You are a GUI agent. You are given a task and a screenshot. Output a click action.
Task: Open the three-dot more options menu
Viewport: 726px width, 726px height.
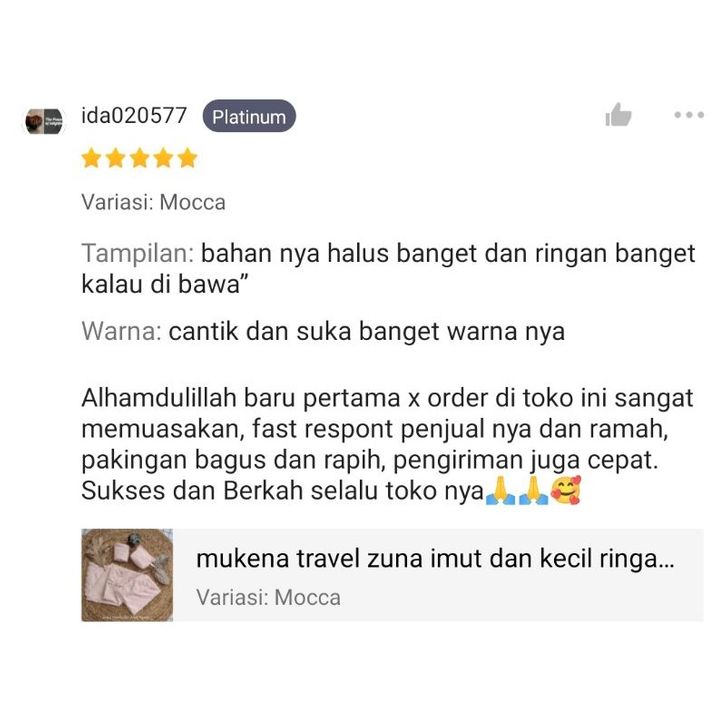689,115
